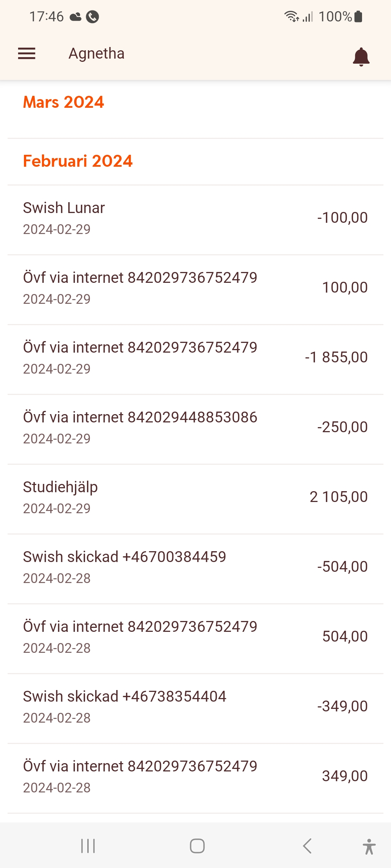Open the hamburger navigation menu
Image resolution: width=391 pixels, height=868 pixels.
(x=27, y=54)
